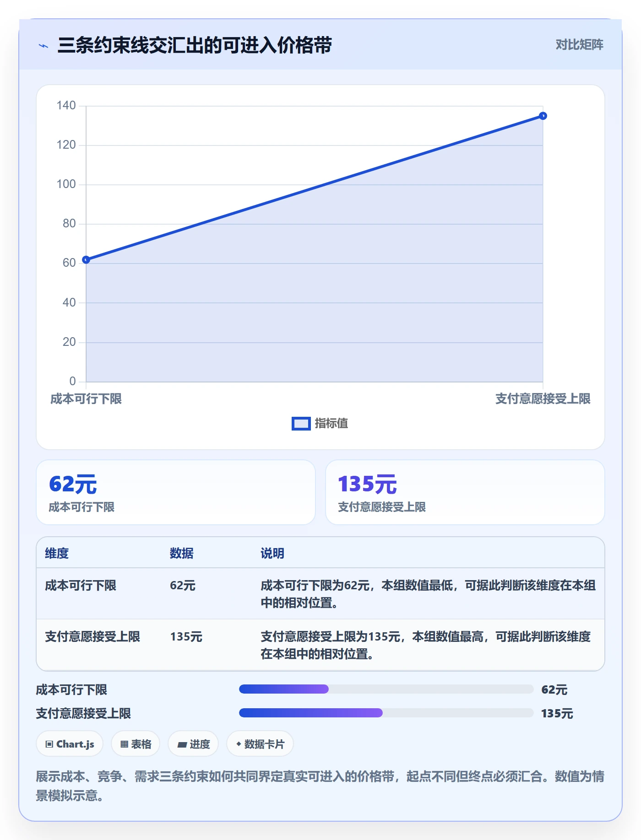Screen dimensions: 641x840
Task: Click the 成本可行下限 label under the 62元 card
Action: [x=81, y=507]
